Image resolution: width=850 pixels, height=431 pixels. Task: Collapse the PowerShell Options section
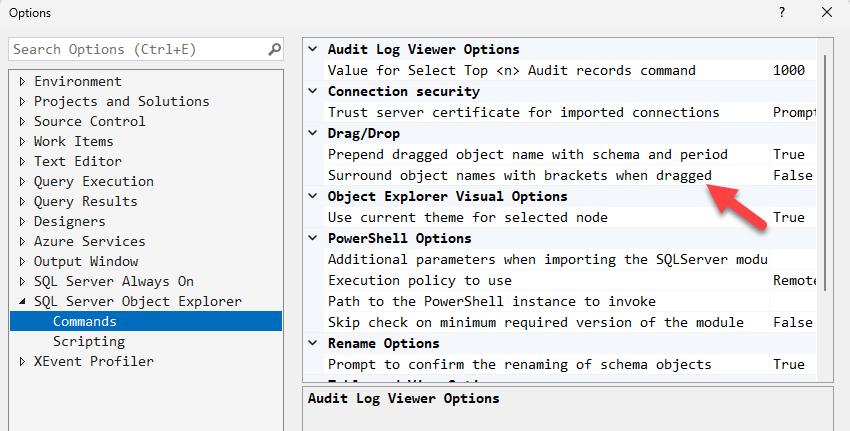tap(313, 239)
